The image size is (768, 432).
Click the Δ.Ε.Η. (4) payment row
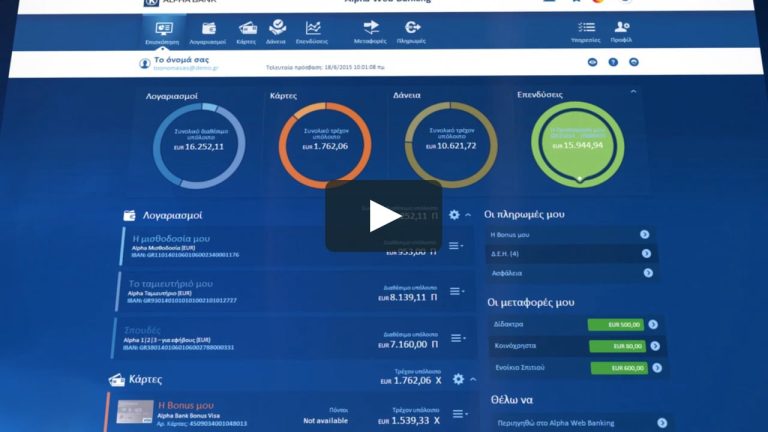tap(571, 254)
